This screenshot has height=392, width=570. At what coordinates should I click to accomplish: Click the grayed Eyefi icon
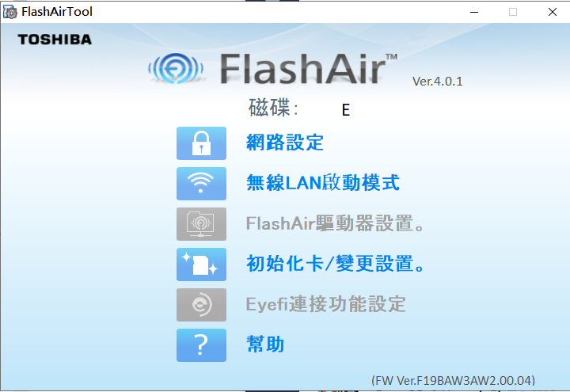(201, 305)
